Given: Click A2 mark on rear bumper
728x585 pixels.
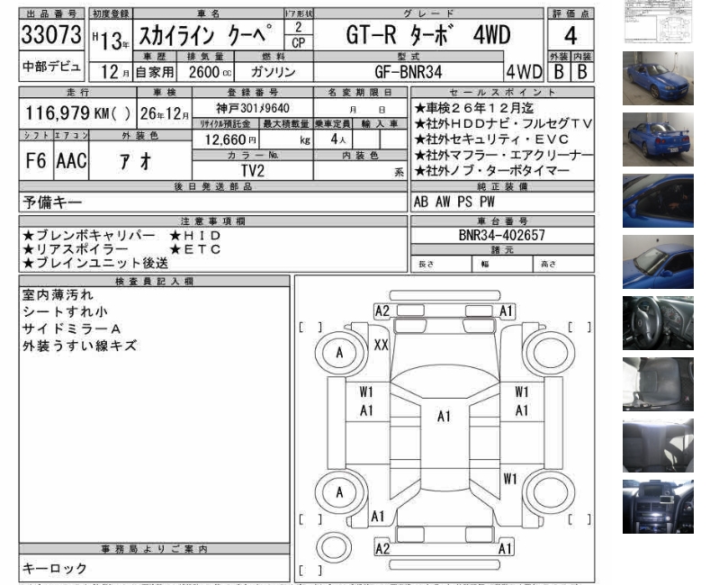Looking at the screenshot, I should pos(382,549).
